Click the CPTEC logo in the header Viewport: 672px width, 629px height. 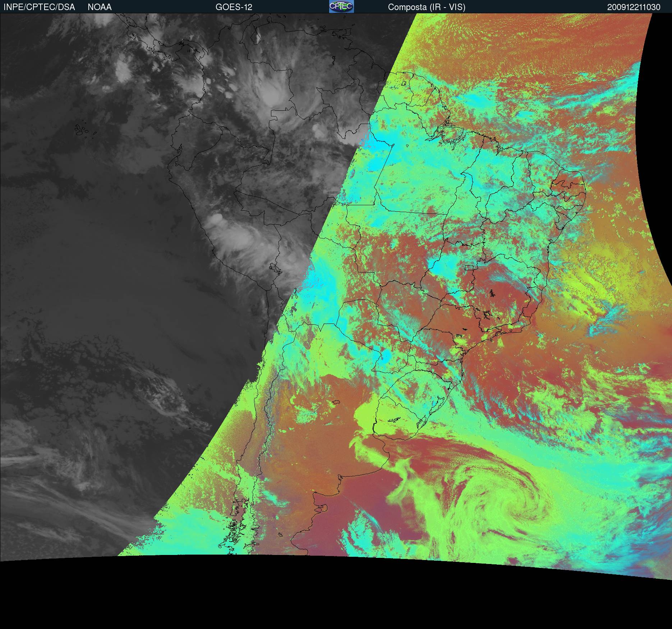(x=341, y=6)
